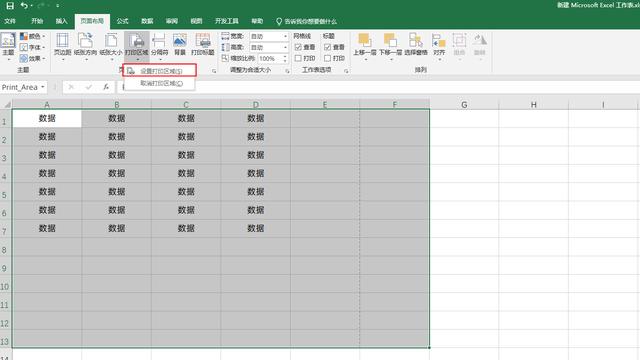Select column header H
Screen dimensions: 640x360
(533, 104)
